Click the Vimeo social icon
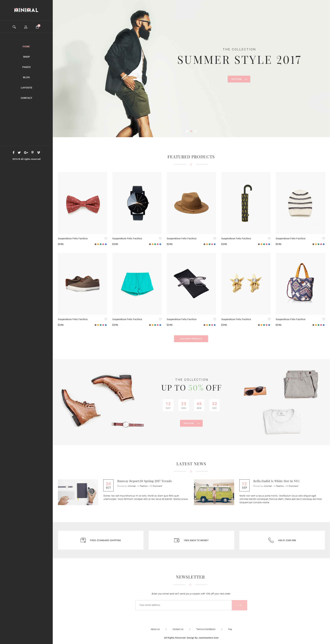330x644 pixels. point(38,152)
